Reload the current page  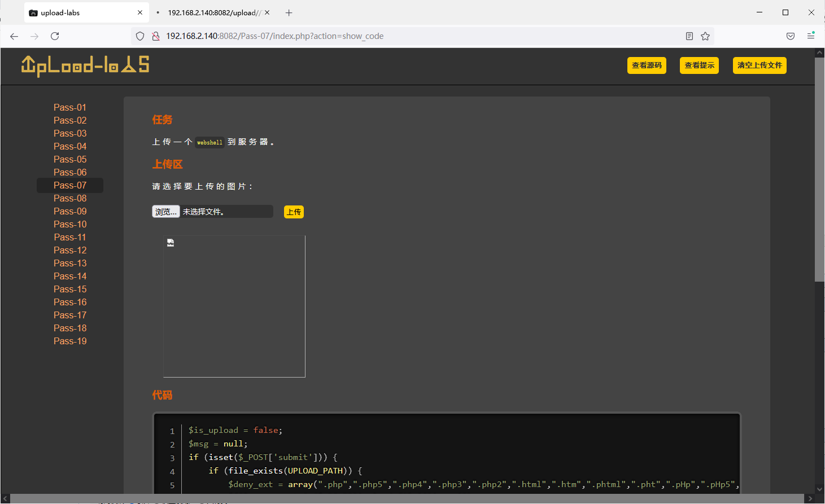[55, 36]
